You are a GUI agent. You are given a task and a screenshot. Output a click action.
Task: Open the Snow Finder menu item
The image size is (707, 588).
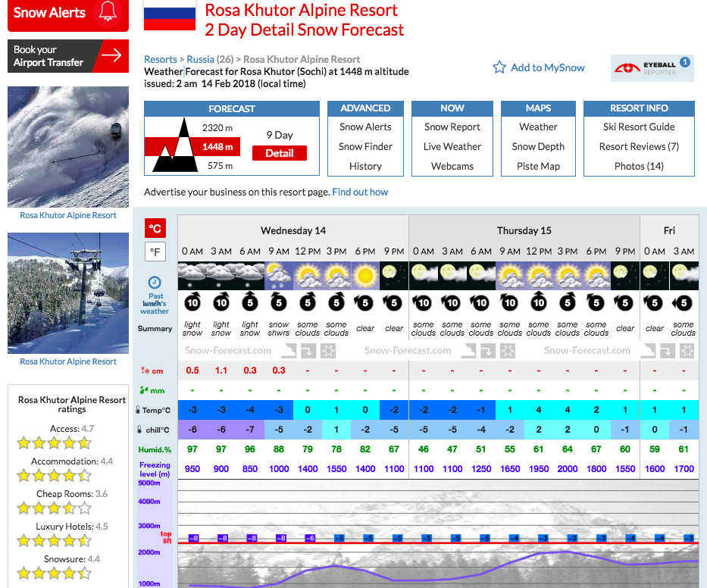(365, 146)
